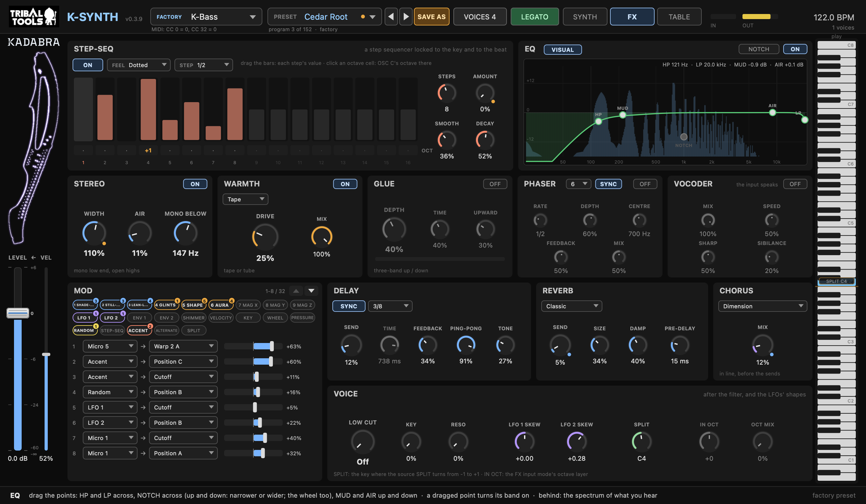Viewport: 866px width, 504px height.
Task: Toggle the EQ NOTCH button
Action: [x=759, y=49]
